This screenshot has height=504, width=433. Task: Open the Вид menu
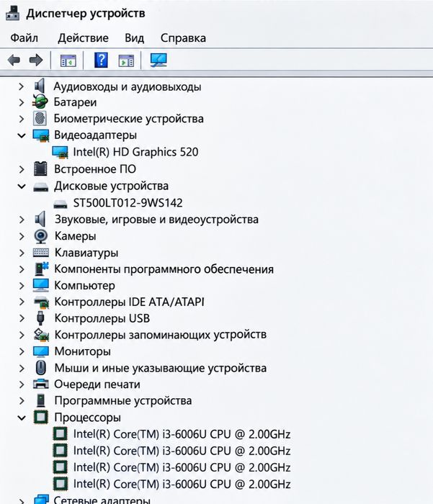[x=134, y=38]
